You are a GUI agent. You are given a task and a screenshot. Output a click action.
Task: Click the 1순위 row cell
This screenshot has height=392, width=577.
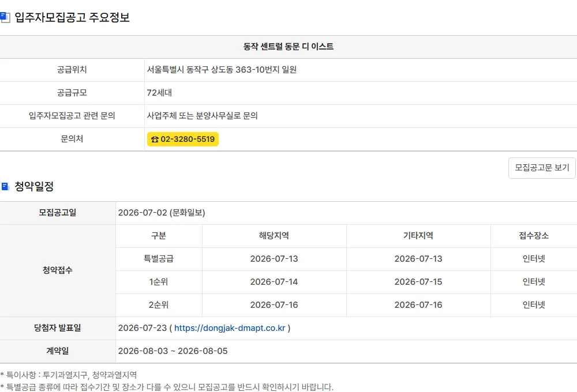coord(159,282)
